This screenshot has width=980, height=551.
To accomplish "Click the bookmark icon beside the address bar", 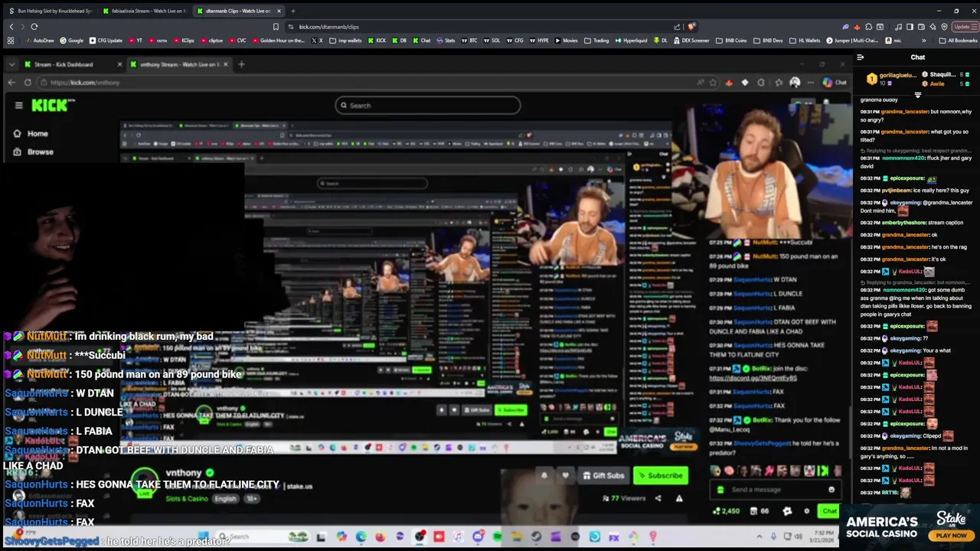I will pos(276,27).
